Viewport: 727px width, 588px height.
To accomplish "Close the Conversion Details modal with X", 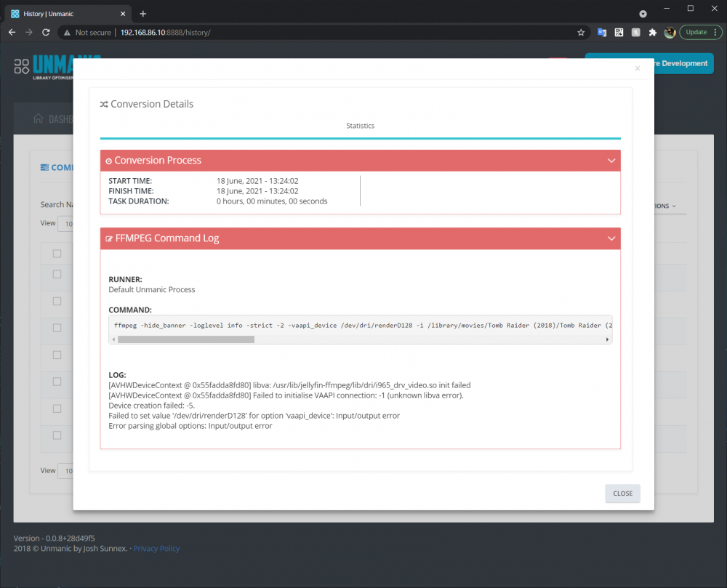I will tap(638, 68).
